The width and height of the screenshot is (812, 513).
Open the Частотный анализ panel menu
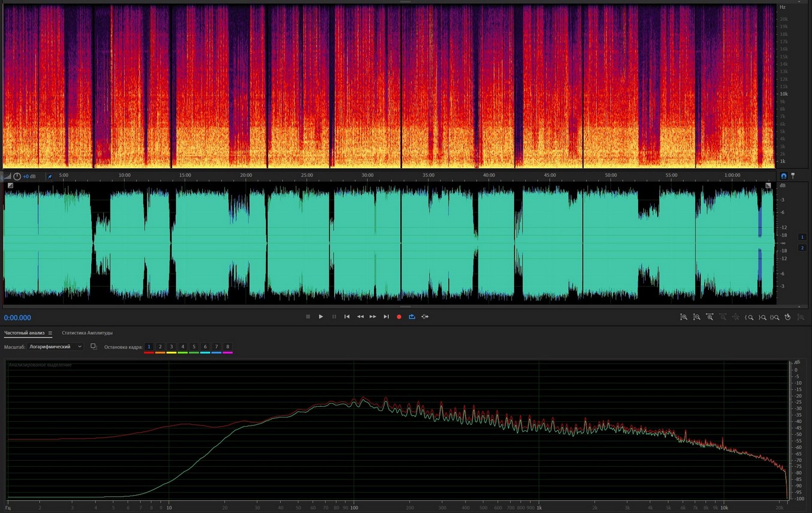[x=50, y=333]
